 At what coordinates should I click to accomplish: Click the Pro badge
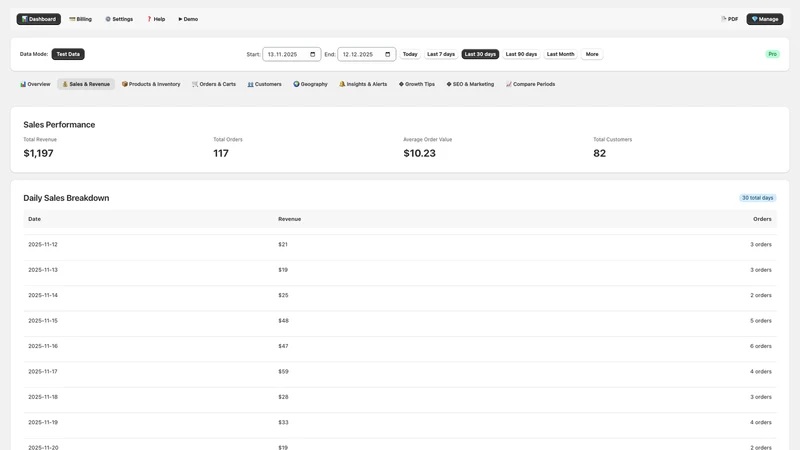772,54
